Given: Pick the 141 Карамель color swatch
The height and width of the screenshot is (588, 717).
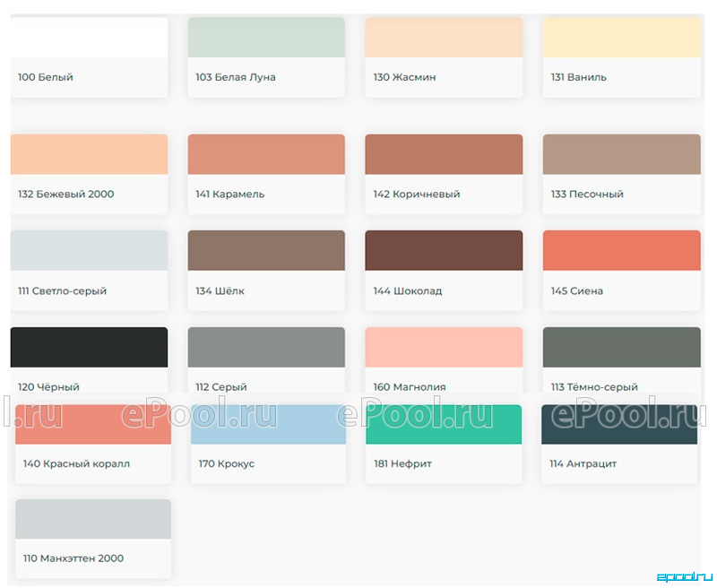Looking at the screenshot, I should pos(266,154).
